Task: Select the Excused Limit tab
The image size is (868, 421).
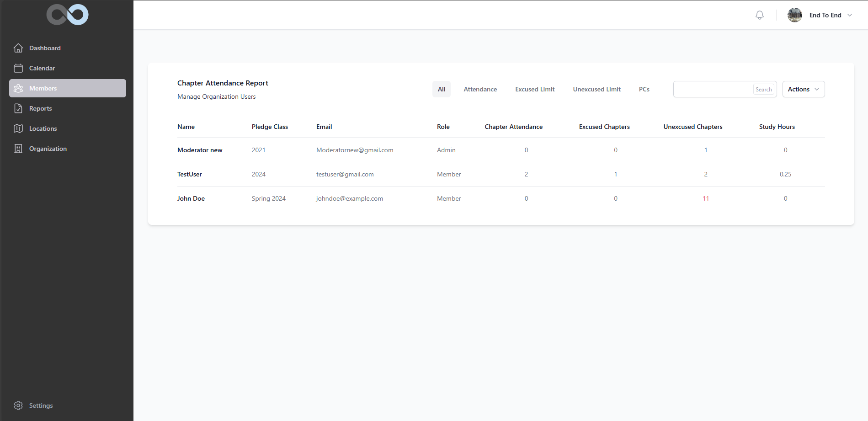Action: point(535,89)
